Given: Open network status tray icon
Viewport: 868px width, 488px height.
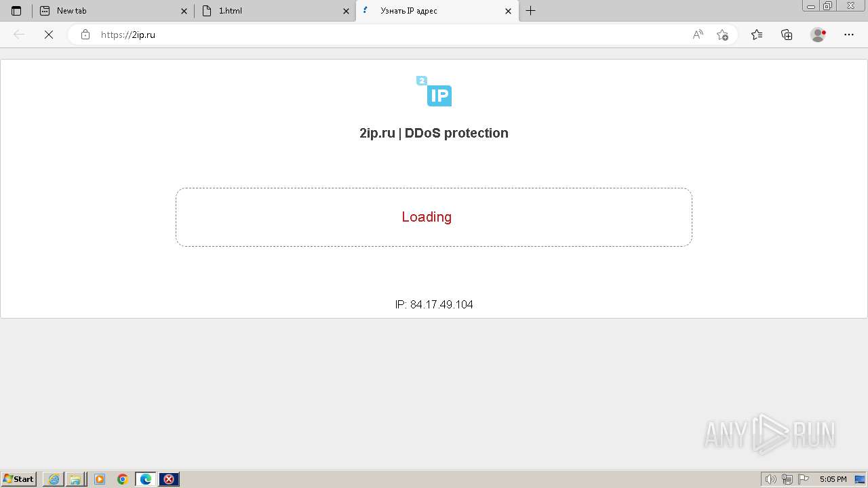Looking at the screenshot, I should pos(787,479).
